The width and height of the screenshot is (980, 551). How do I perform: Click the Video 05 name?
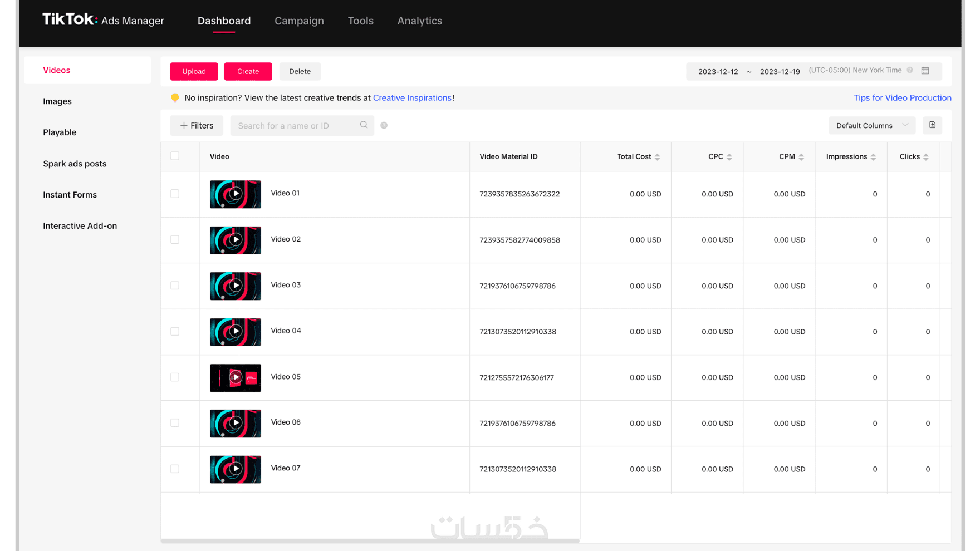[x=286, y=377]
